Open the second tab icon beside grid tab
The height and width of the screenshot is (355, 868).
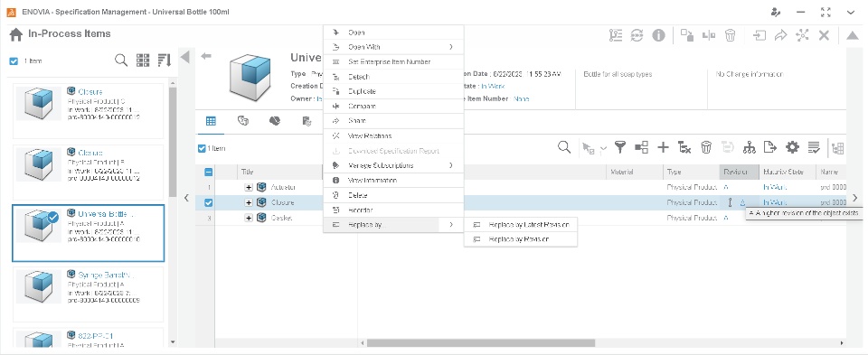click(242, 121)
